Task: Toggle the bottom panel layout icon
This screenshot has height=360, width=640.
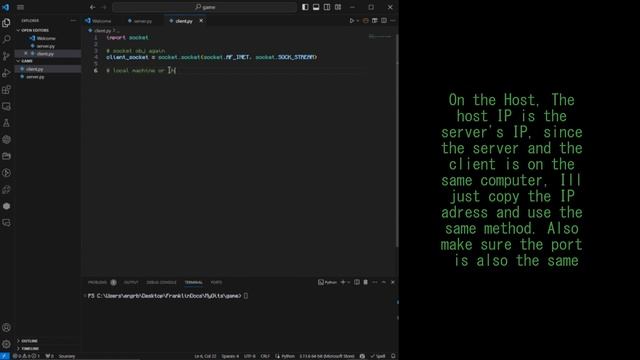Action: [316, 7]
